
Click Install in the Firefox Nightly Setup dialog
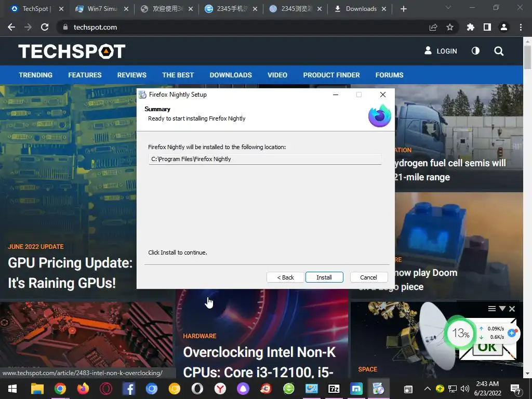[x=324, y=277]
